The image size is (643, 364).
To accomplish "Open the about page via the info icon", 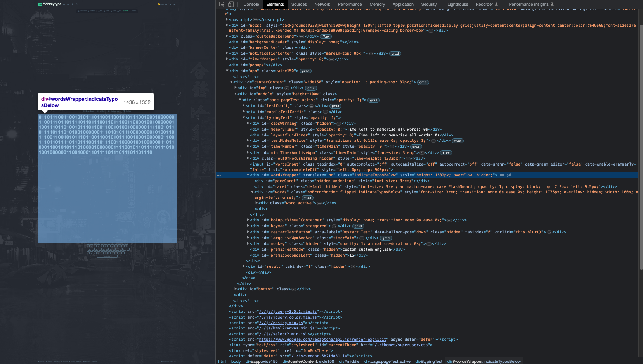I will (x=73, y=4).
